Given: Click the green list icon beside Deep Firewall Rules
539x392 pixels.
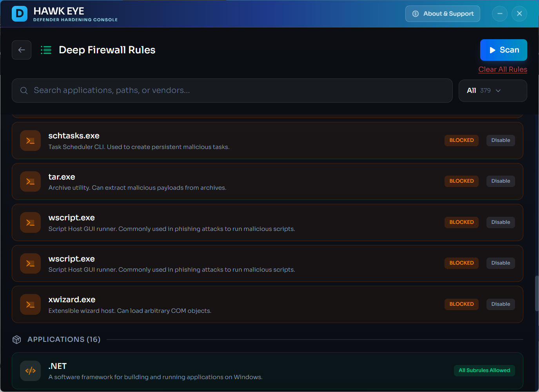Looking at the screenshot, I should (x=46, y=50).
